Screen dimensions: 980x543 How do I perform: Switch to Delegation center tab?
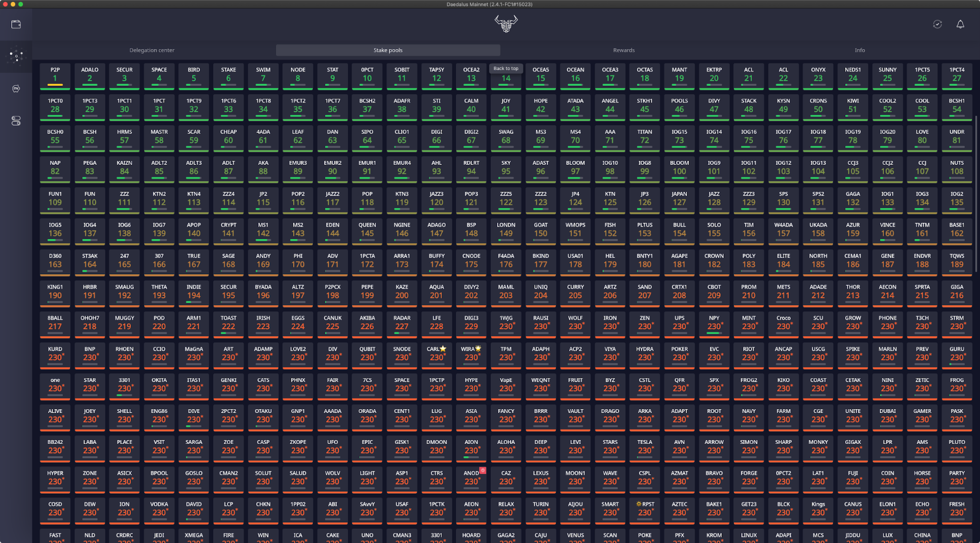(151, 50)
